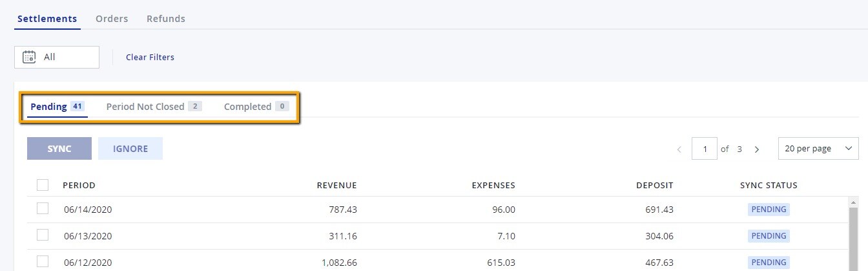Click the 2 badge on Period Not Closed
This screenshot has width=868, height=271.
[x=195, y=106]
